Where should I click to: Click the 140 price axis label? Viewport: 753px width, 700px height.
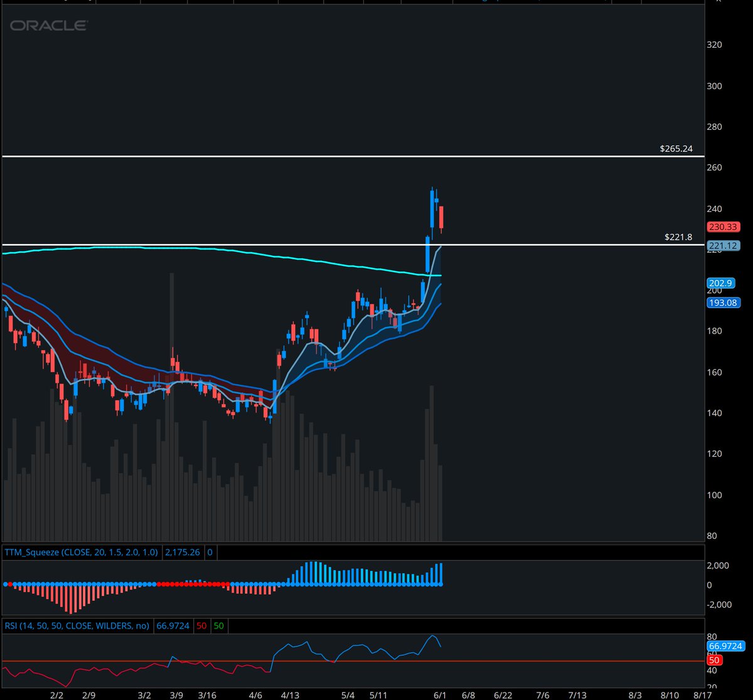tap(715, 413)
